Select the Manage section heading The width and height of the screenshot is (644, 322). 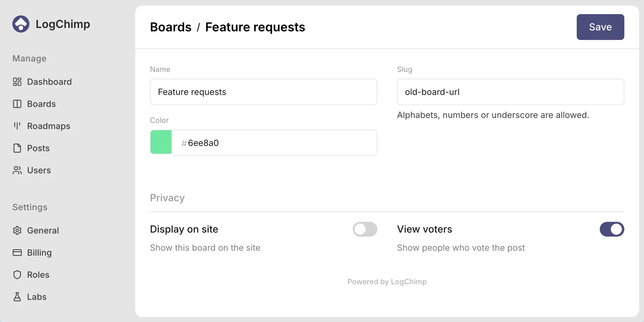(29, 58)
